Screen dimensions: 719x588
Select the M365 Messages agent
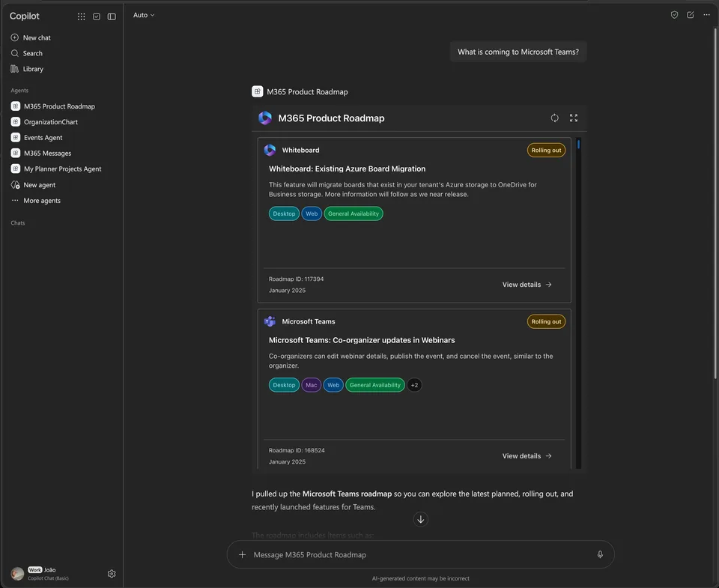(x=41, y=153)
